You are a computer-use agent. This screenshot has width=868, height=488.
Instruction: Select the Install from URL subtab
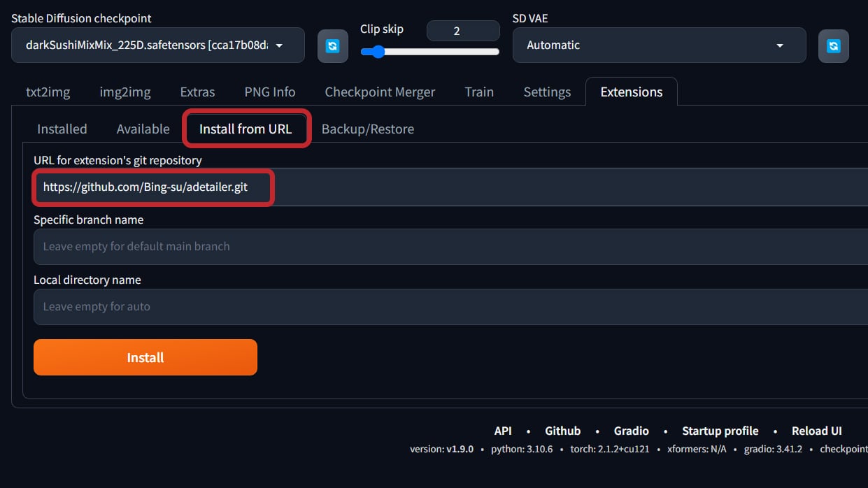point(246,129)
